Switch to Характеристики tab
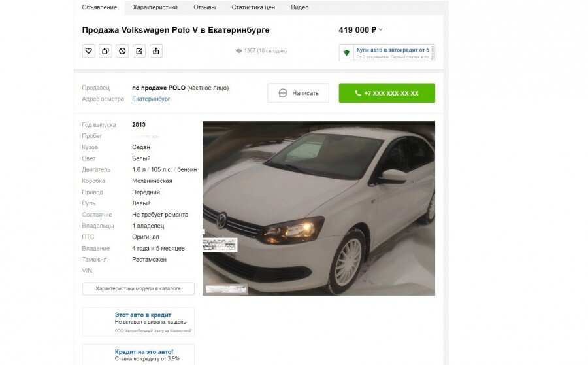588x365 pixels. [155, 7]
